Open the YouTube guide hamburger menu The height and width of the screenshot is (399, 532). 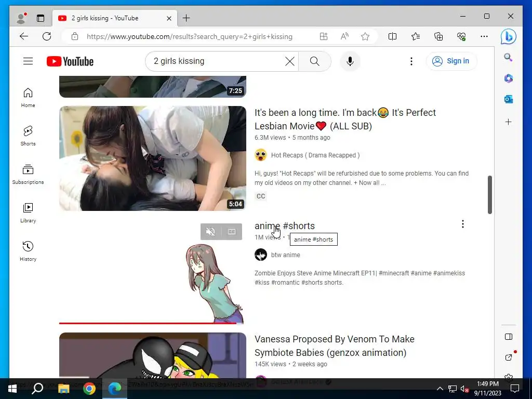pos(28,61)
